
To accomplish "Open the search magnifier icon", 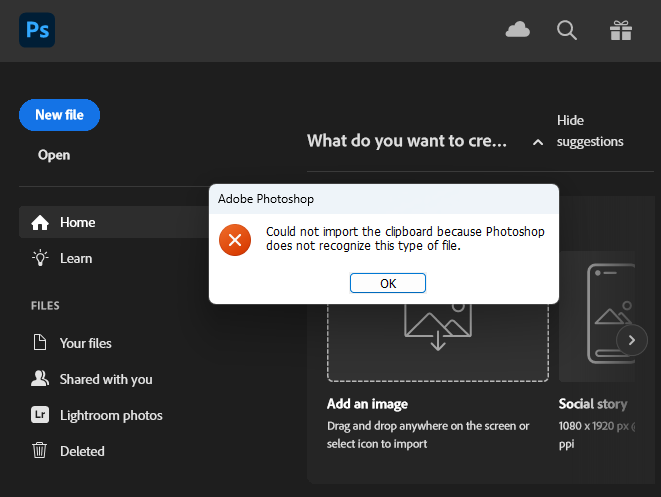I will tap(567, 30).
